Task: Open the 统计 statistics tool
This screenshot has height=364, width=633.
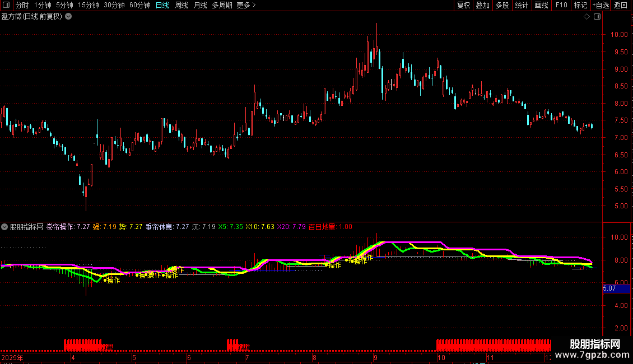Action: [522, 5]
